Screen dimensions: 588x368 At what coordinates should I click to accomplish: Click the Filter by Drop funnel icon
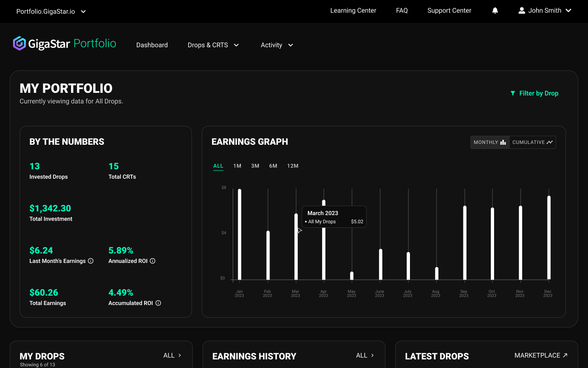[513, 93]
